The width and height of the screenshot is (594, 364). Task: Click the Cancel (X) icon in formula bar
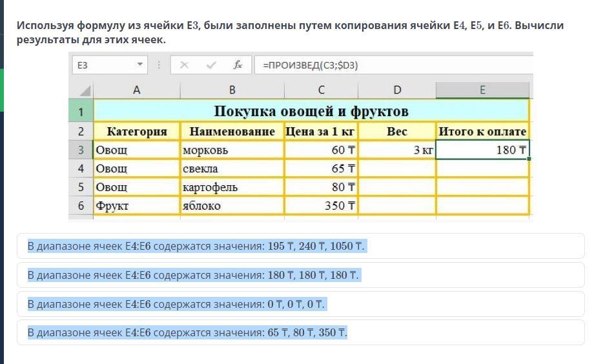pyautogui.click(x=184, y=65)
